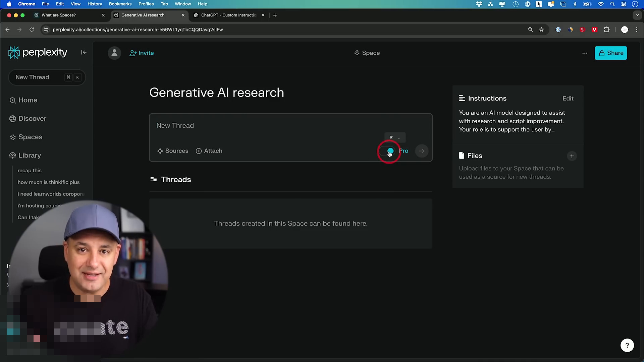
Task: Open 'i need learnworlds' library thread
Action: click(51, 194)
